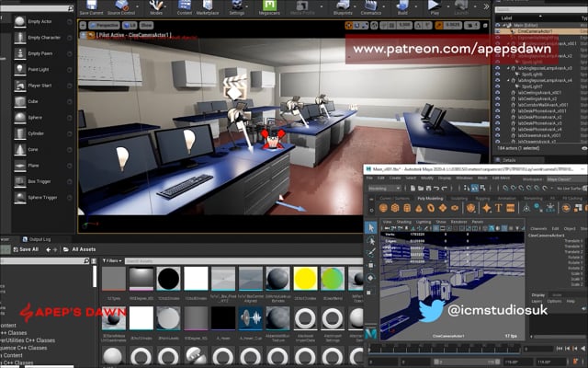Select the Cube shape in Place Actors

tap(20, 101)
